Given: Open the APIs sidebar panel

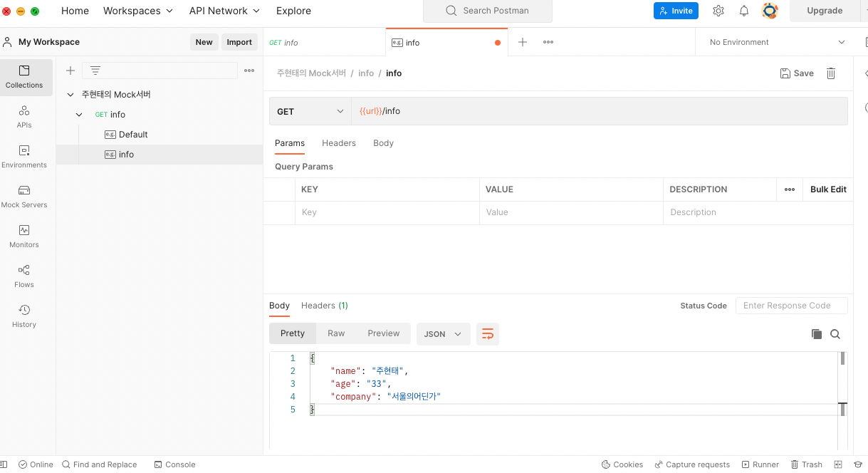Looking at the screenshot, I should 24,117.
